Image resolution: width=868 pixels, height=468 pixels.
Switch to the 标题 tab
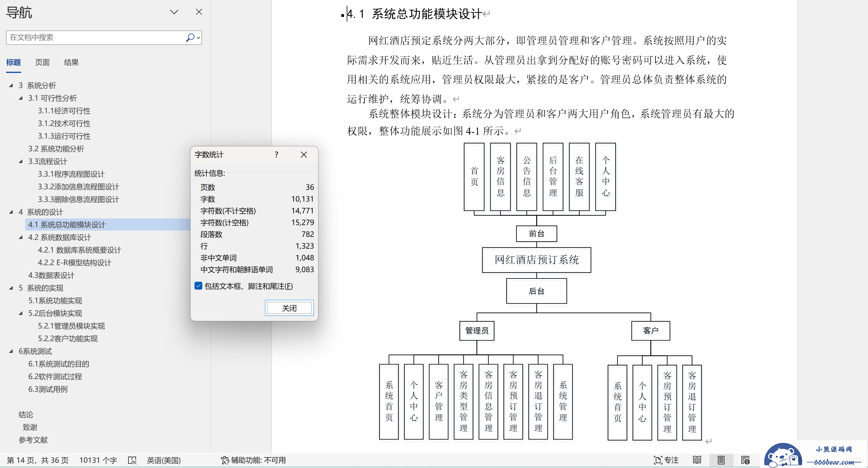click(x=14, y=62)
